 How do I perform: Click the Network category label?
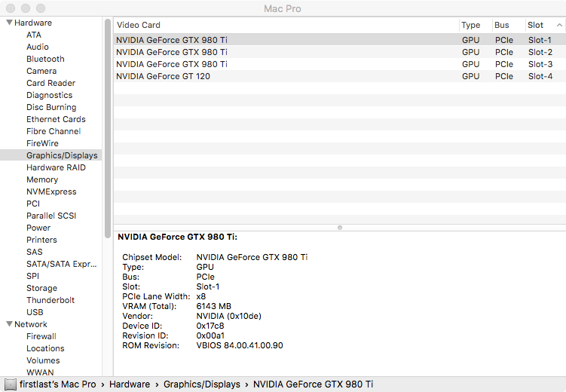[x=31, y=324]
